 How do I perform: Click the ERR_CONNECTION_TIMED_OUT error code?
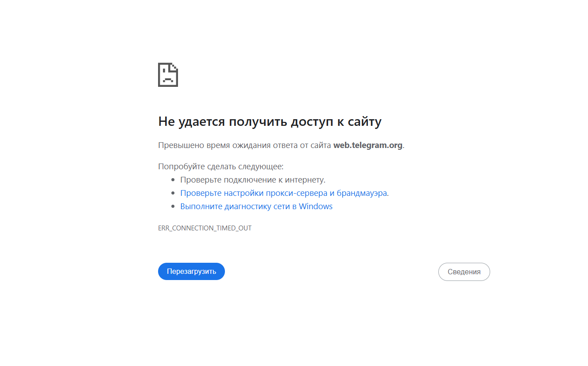tap(205, 228)
